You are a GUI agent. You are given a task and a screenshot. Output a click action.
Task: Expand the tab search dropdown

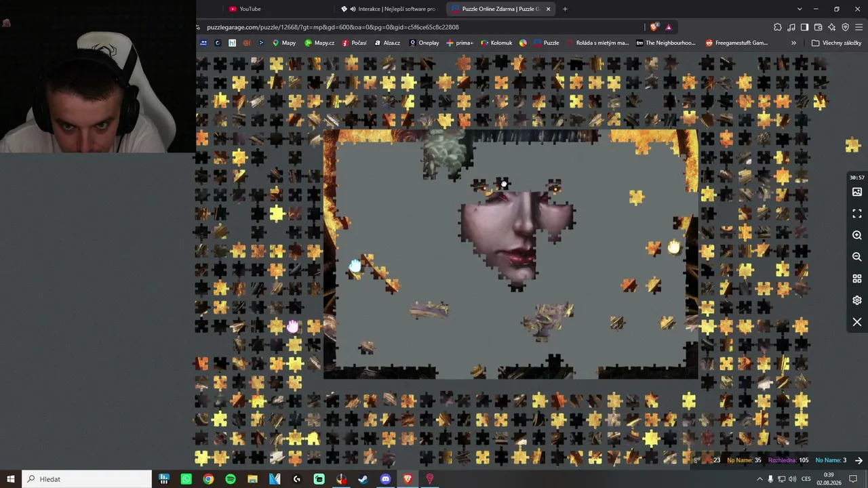coord(800,9)
